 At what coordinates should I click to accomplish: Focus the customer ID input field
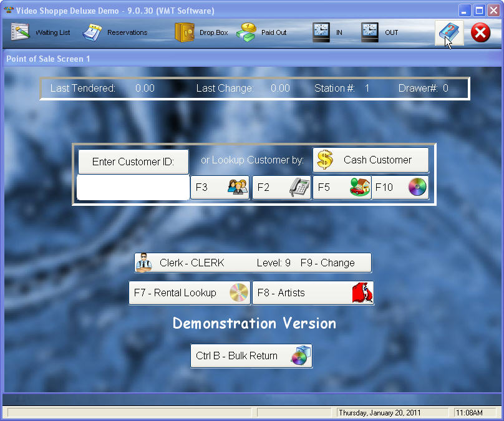click(133, 187)
